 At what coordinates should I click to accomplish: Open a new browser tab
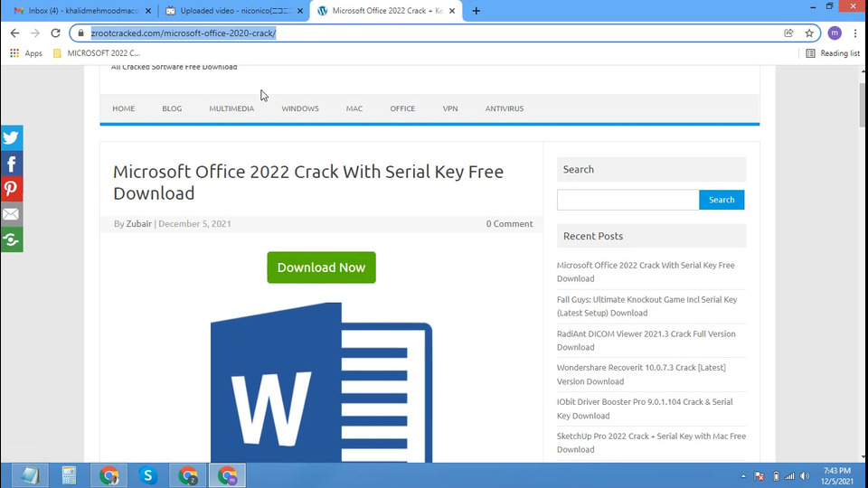pyautogui.click(x=476, y=11)
